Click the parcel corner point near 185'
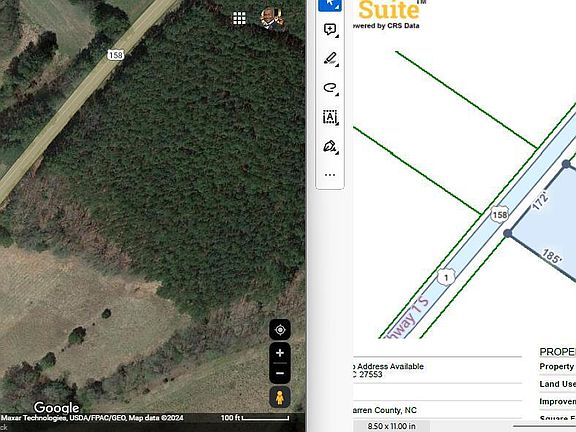The width and height of the screenshot is (576, 432). (508, 233)
